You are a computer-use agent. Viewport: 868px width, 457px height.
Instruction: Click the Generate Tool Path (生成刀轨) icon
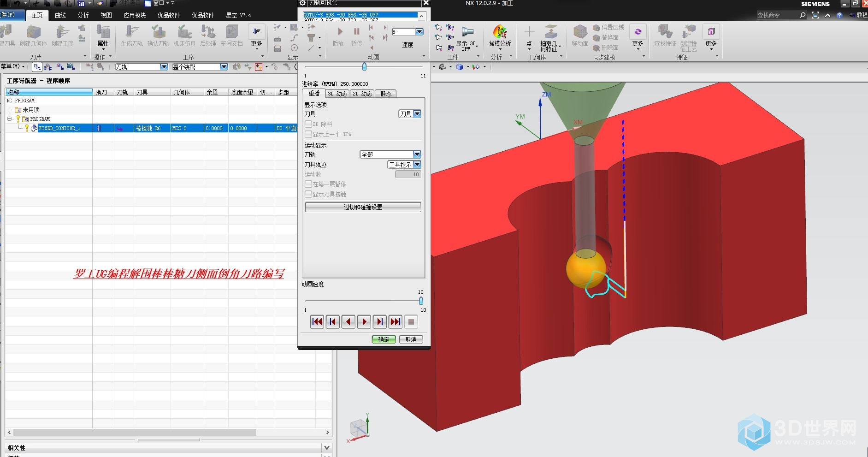132,32
